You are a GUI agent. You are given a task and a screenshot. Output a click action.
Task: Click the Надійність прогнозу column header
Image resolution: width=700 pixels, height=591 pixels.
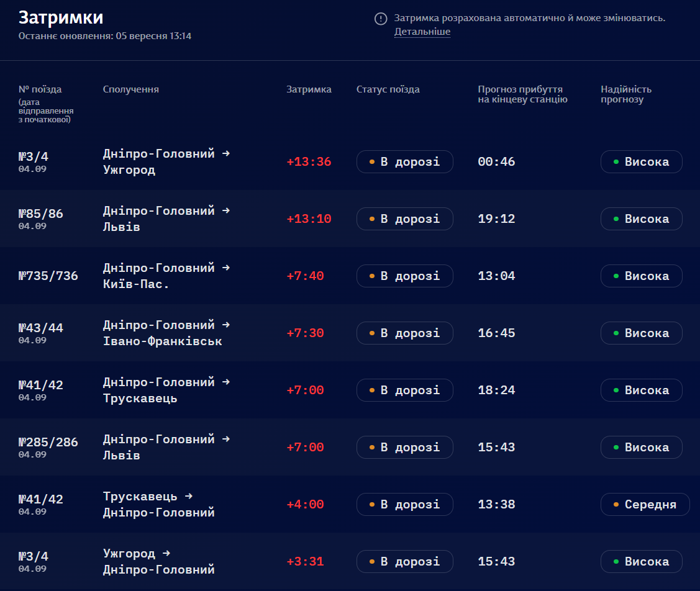click(x=626, y=94)
